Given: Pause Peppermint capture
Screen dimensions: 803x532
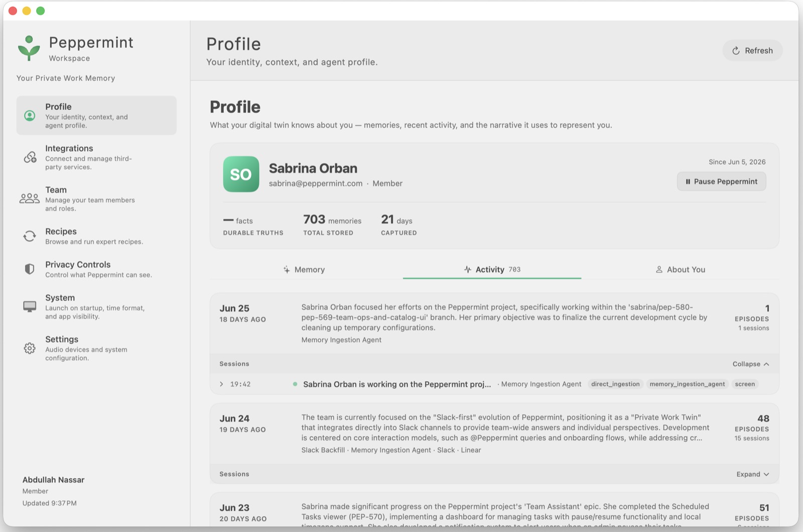Looking at the screenshot, I should point(721,181).
